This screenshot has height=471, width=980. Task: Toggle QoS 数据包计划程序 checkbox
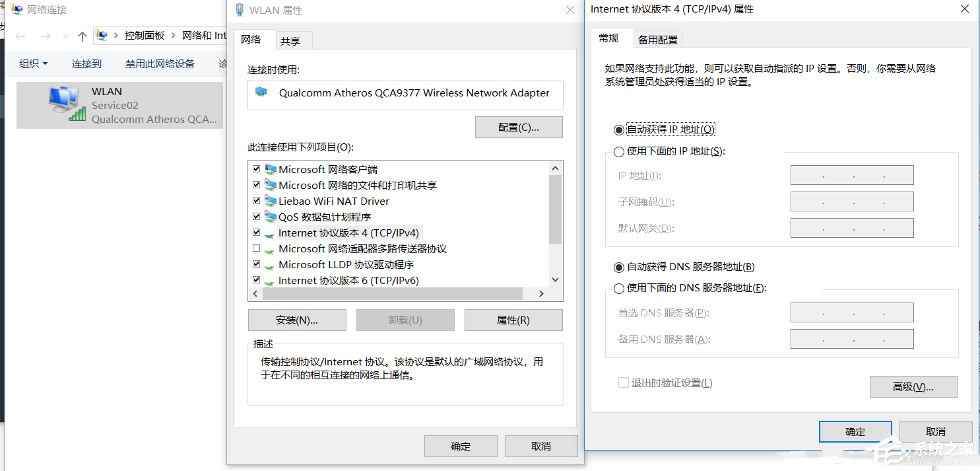[257, 217]
